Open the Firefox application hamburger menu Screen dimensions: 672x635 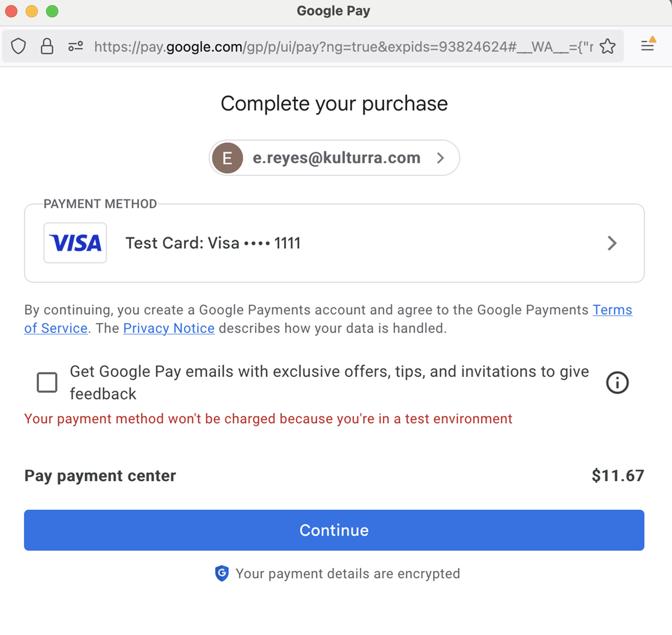pos(647,46)
